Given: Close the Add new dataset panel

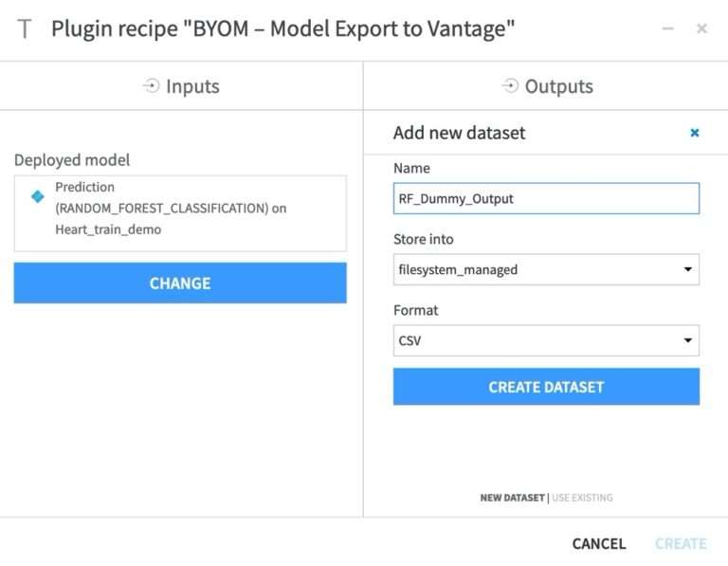Looking at the screenshot, I should pos(695,133).
